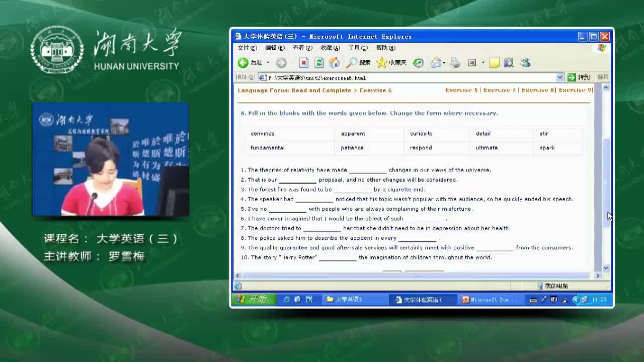Click the word 'spark' in word table

547,148
